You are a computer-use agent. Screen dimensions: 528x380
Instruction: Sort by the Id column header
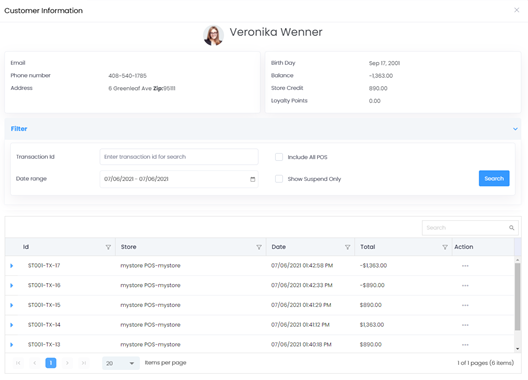(26, 247)
